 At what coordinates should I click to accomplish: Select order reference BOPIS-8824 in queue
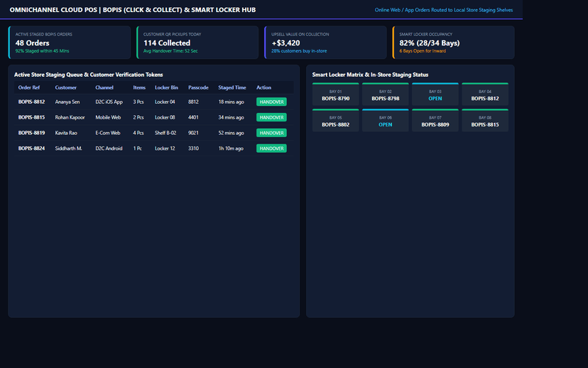[x=31, y=148]
